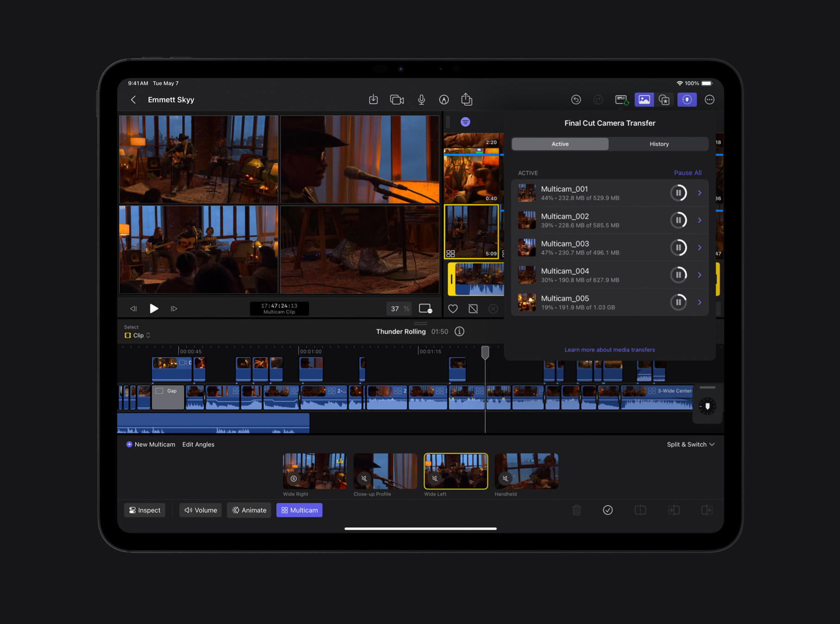Image resolution: width=840 pixels, height=624 pixels.
Task: Switch to the History tab
Action: [x=658, y=144]
